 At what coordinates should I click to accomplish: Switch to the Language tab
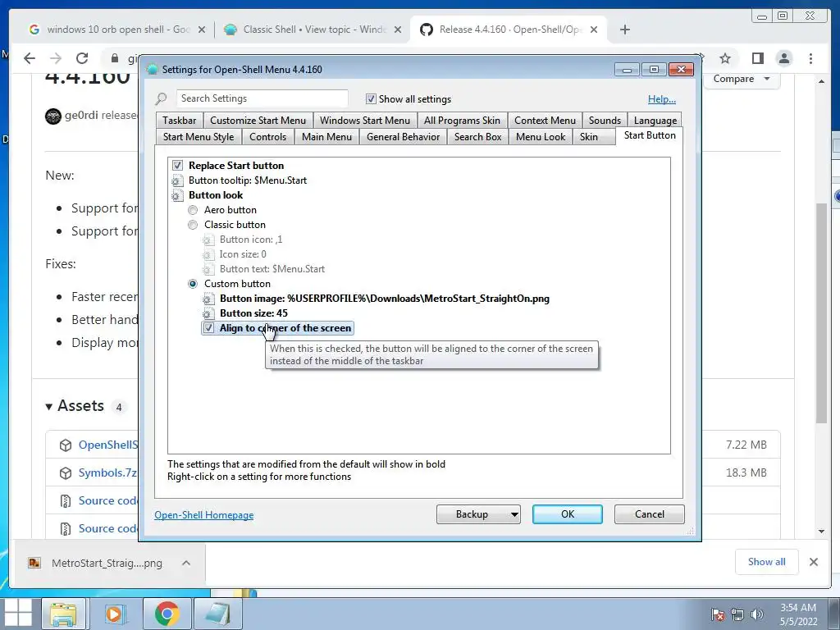pyautogui.click(x=655, y=121)
